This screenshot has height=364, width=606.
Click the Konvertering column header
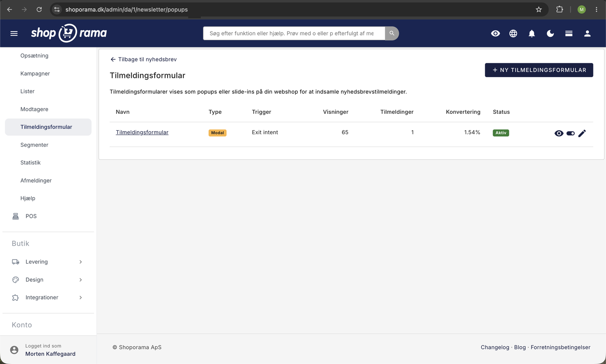coord(463,112)
